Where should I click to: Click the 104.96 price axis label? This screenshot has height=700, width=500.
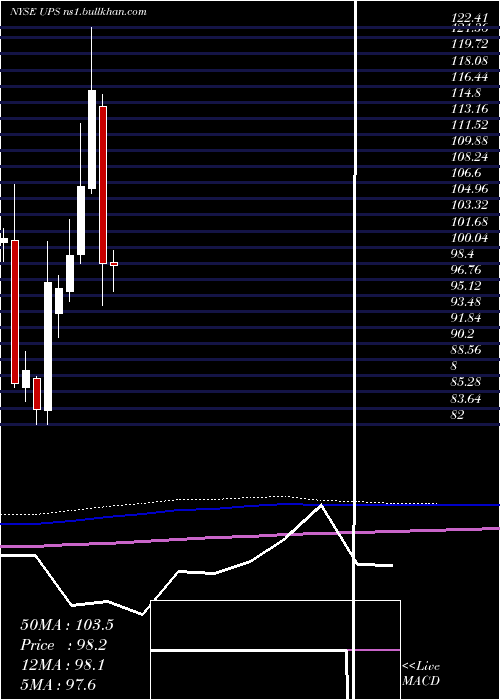[x=469, y=189]
